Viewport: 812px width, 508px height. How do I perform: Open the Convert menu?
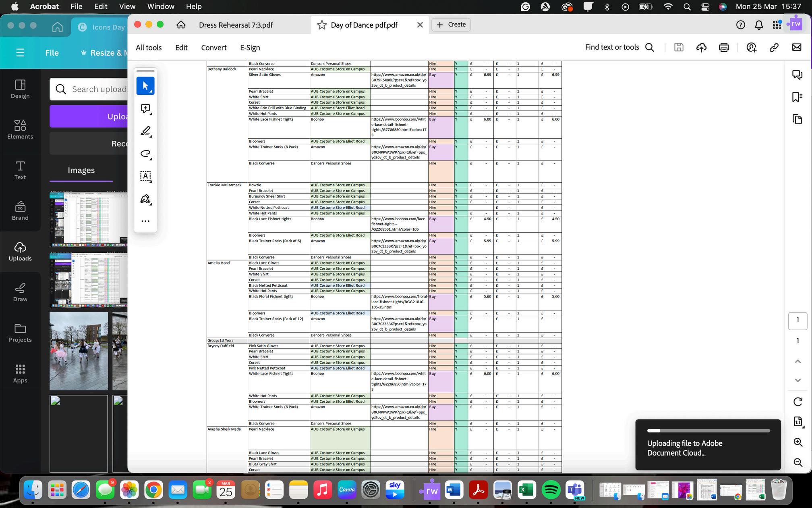click(213, 48)
